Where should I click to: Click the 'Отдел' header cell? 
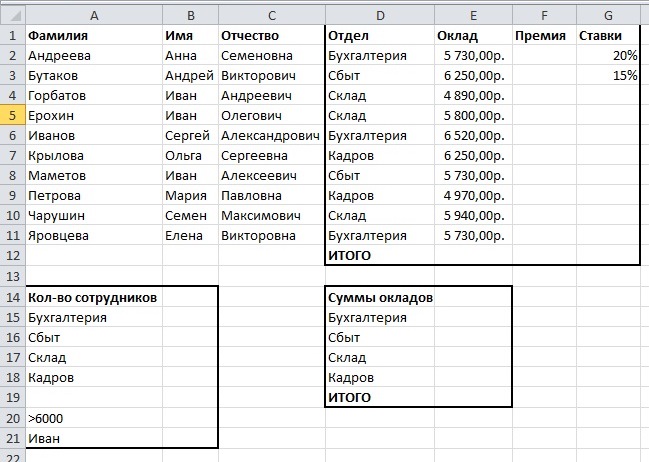tap(380, 36)
